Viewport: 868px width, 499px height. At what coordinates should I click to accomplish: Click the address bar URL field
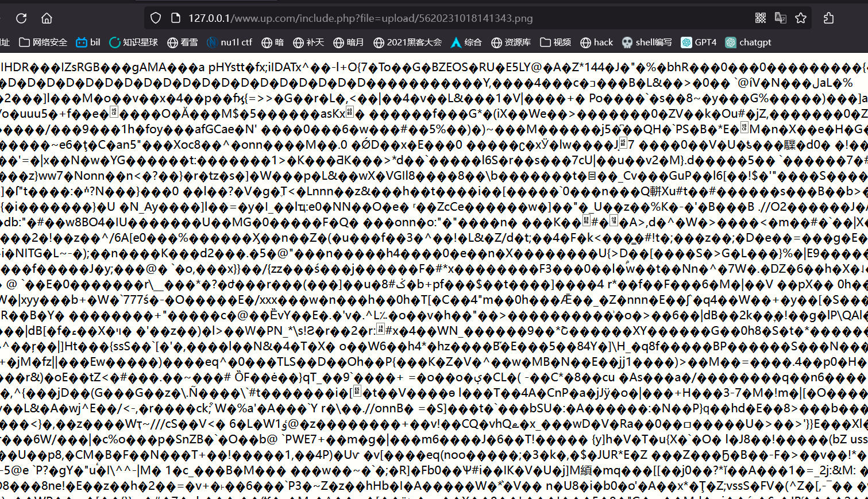coord(402,18)
